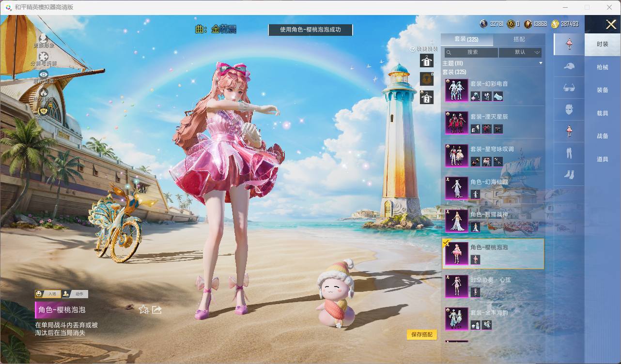Open the bronze emblem quick-swap slot

[427, 78]
